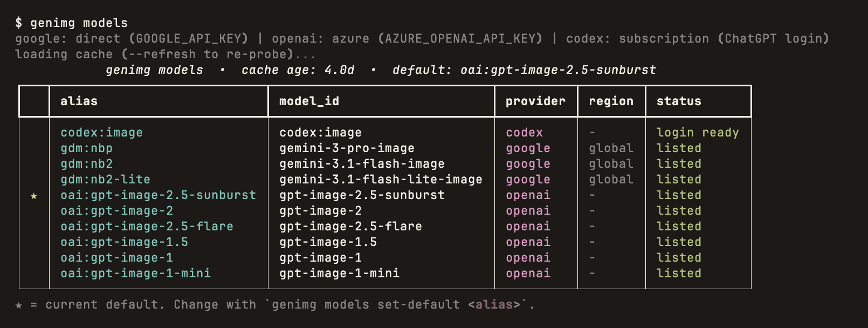The width and height of the screenshot is (868, 328).
Task: Click model_id gpt-image-1-mini cell
Action: pyautogui.click(x=339, y=274)
